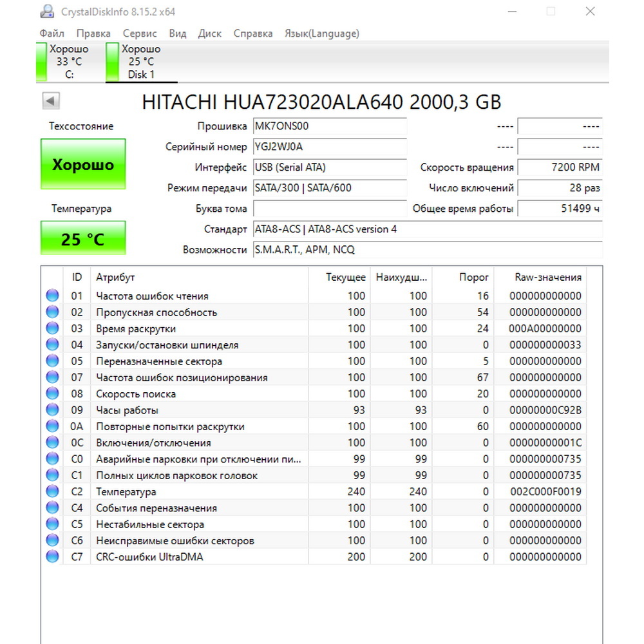Click status orb of attribute 08 row

click(x=52, y=393)
